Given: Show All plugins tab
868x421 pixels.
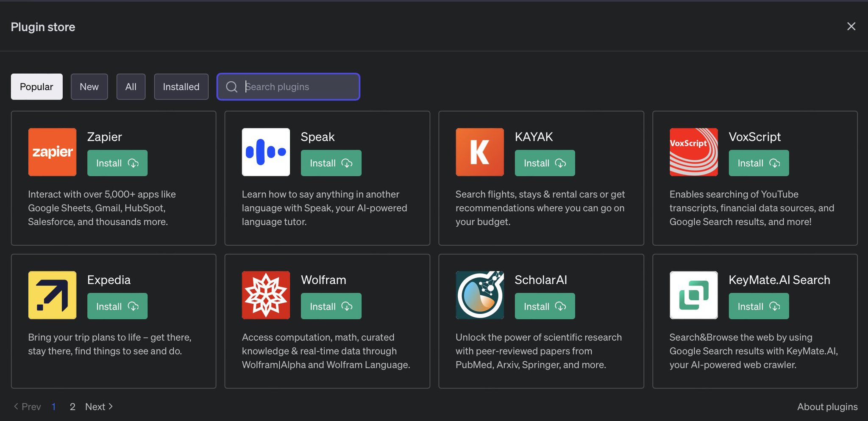Looking at the screenshot, I should point(131,87).
